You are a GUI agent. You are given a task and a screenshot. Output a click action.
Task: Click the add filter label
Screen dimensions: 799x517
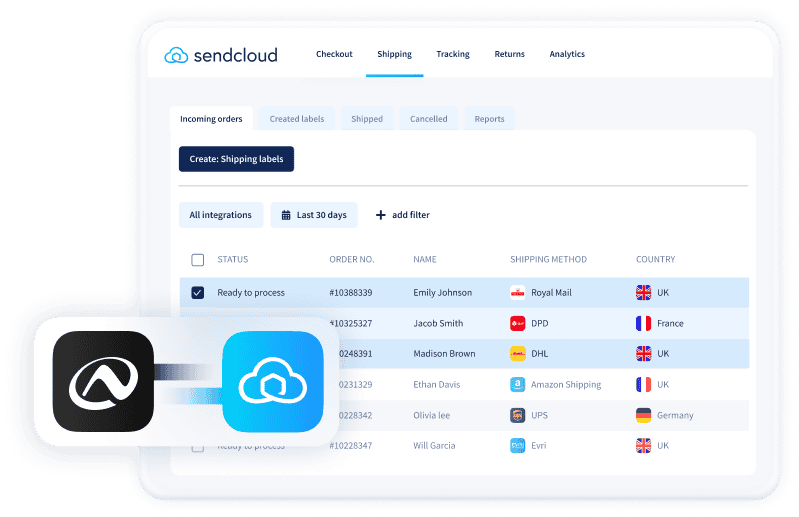[411, 215]
